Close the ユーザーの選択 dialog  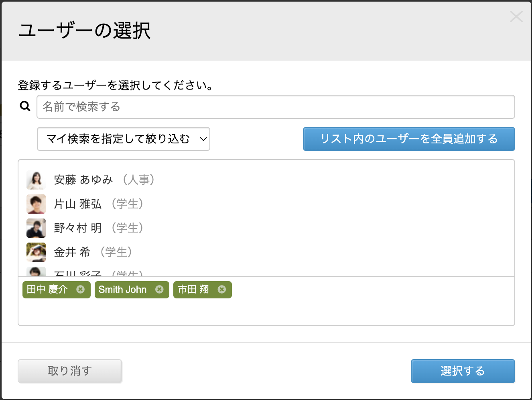click(x=516, y=16)
